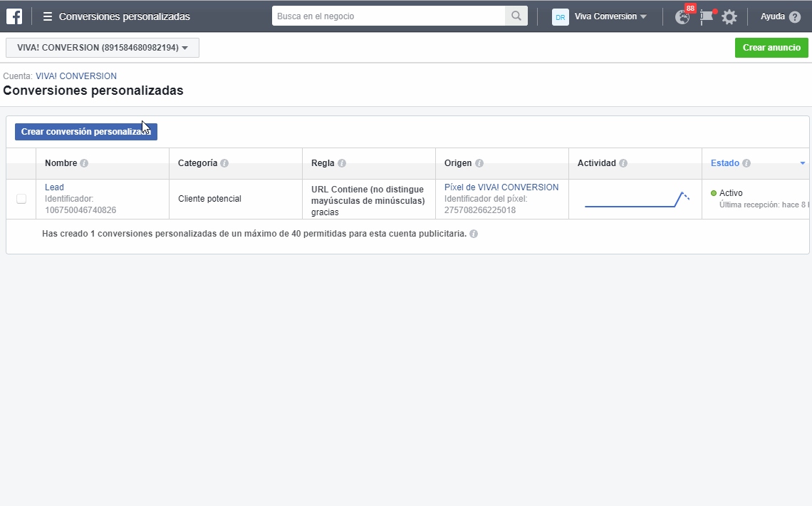The image size is (812, 506).
Task: Click the green Activo status dot
Action: pos(714,193)
